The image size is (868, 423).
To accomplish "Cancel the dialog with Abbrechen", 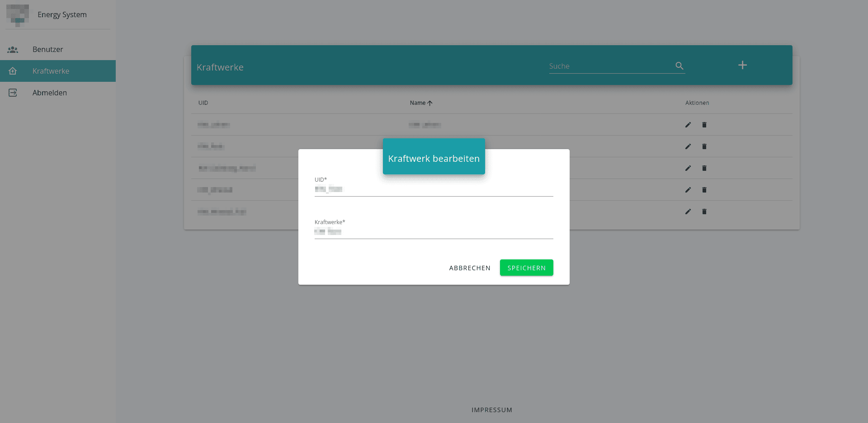I will [x=469, y=268].
